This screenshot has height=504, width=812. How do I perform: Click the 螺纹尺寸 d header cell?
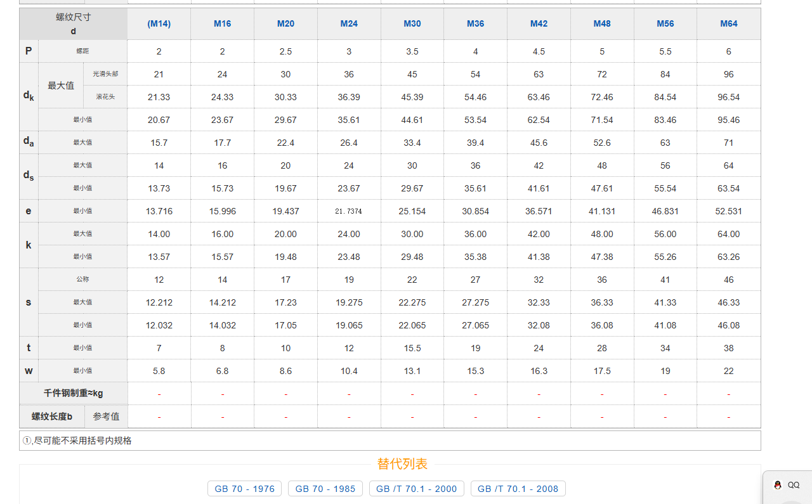[x=73, y=24]
